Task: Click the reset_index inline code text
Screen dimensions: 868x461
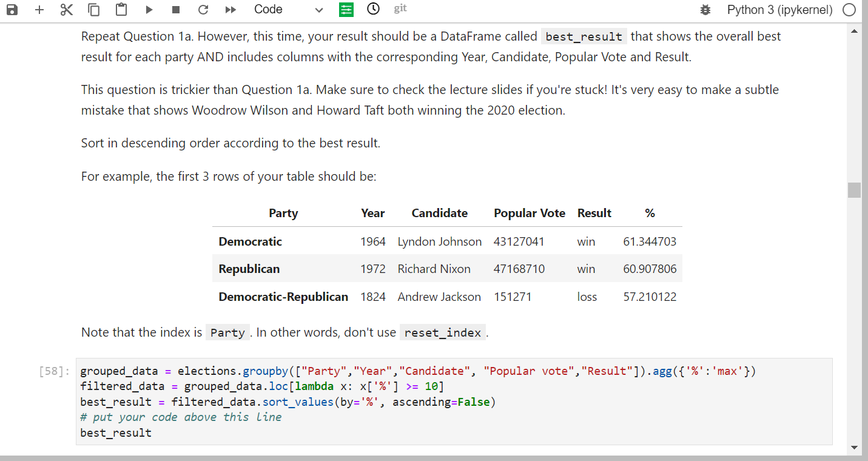Action: 442,332
